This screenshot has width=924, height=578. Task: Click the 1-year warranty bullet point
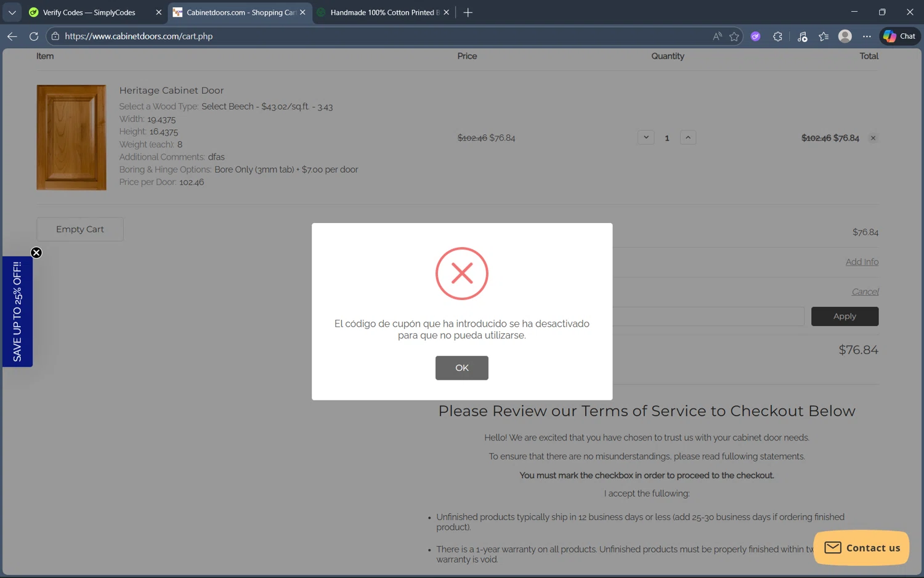625,554
